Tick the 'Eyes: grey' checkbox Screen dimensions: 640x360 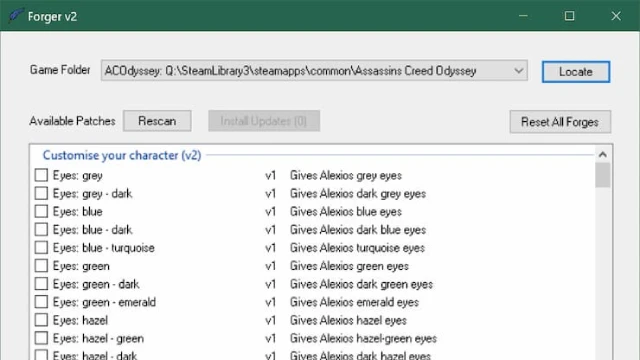click(41, 175)
